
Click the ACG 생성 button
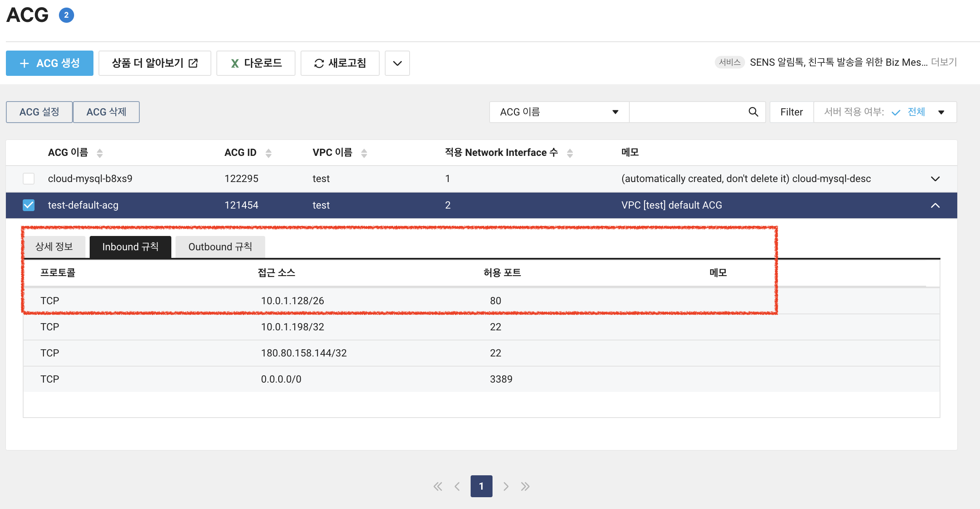tap(50, 63)
